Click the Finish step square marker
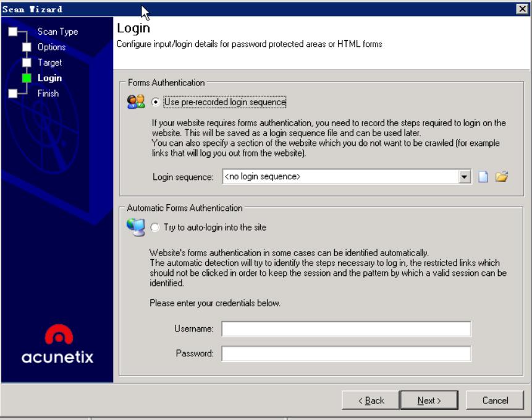Screen dimensions: 532x420 click(x=13, y=93)
